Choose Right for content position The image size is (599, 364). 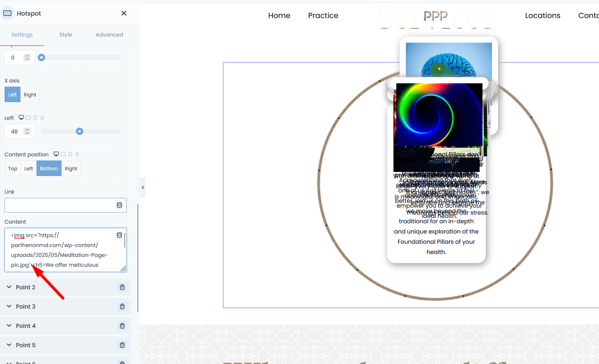tap(71, 169)
